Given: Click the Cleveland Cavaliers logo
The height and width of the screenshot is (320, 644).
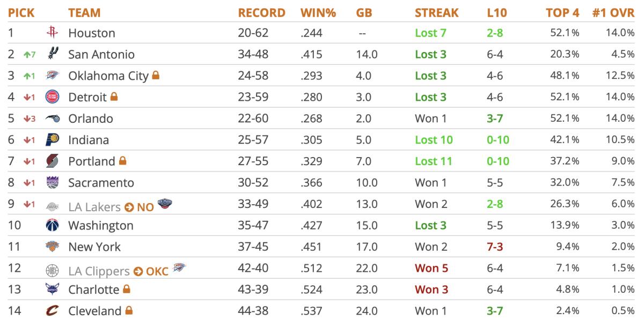Looking at the screenshot, I should (52, 311).
